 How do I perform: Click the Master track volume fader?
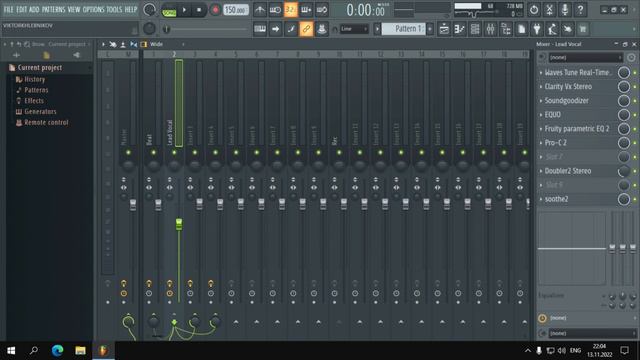pyautogui.click(x=133, y=204)
